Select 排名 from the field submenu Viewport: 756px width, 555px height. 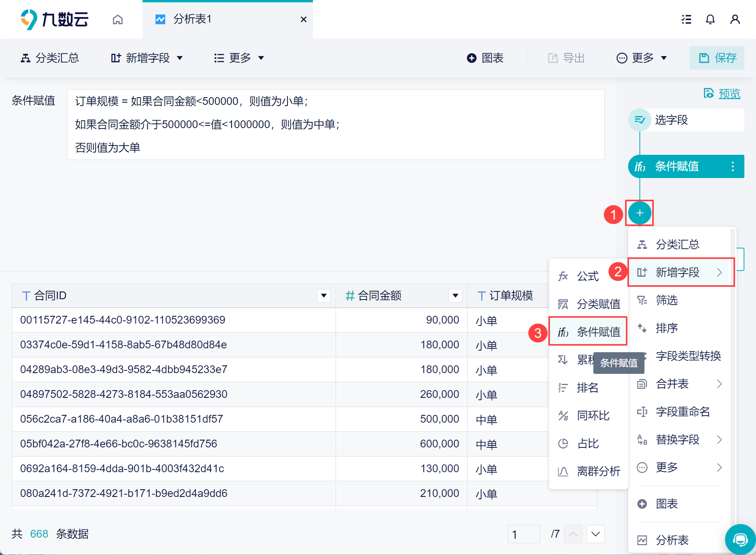coord(587,387)
